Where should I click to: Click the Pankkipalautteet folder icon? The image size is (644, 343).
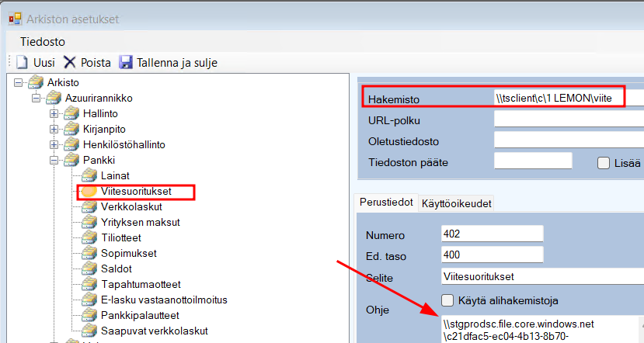[x=90, y=315]
